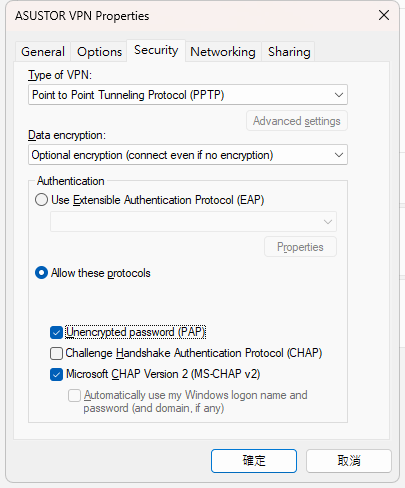This screenshot has width=405, height=488.
Task: Open the Advanced settings button
Action: [x=297, y=121]
